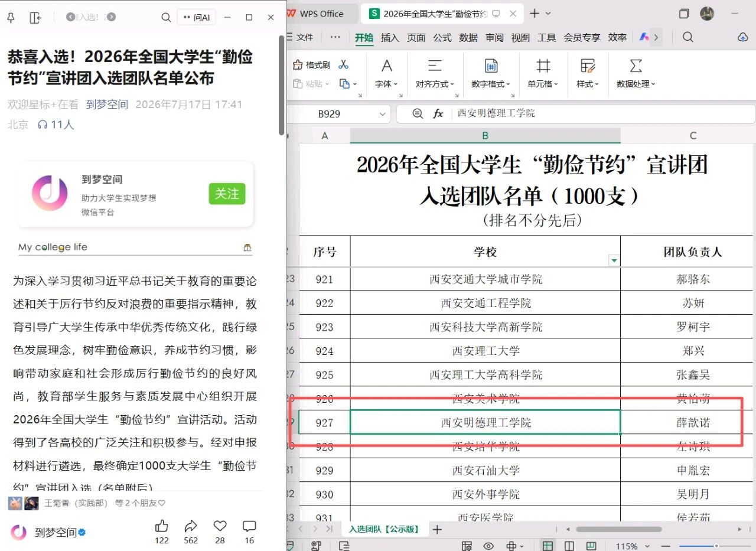Go to previous article tab arrow

(71, 17)
